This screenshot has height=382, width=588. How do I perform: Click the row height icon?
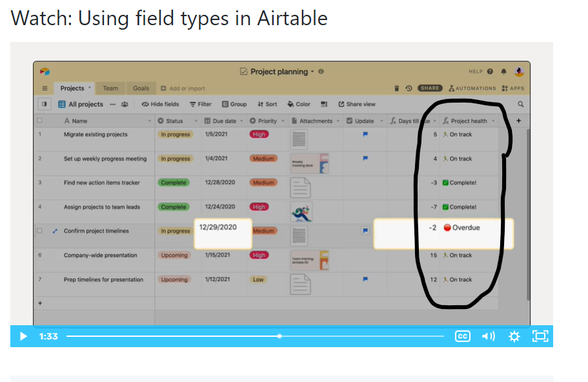pyautogui.click(x=324, y=105)
